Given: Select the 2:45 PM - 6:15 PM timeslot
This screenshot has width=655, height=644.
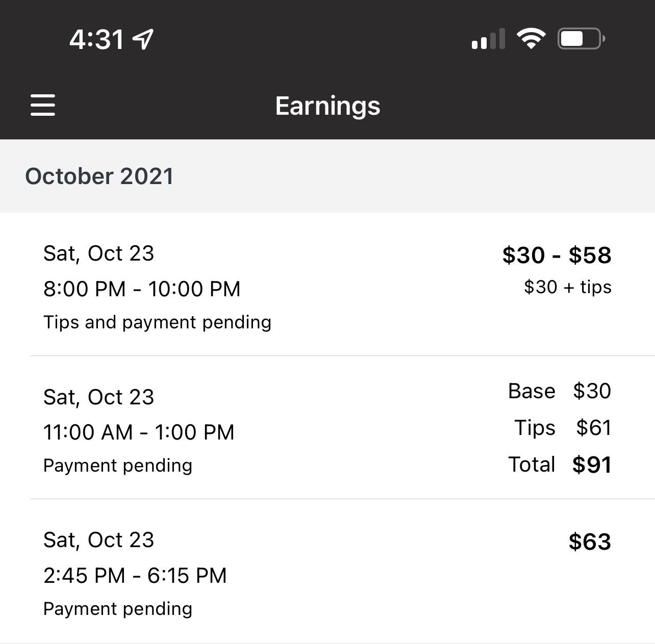Looking at the screenshot, I should [x=135, y=575].
